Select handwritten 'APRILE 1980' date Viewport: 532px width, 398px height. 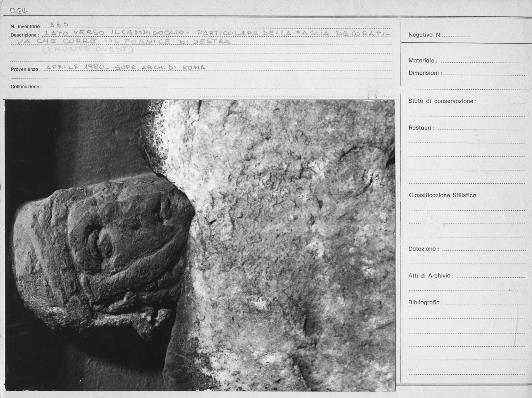74,67
